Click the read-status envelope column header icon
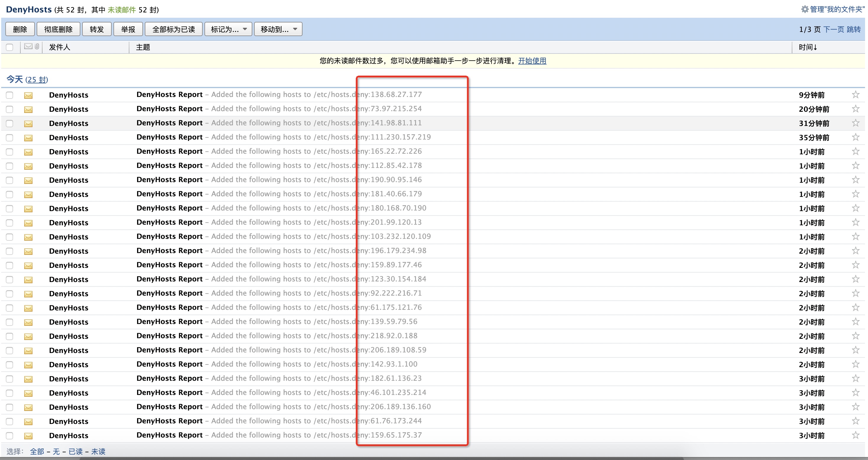Viewport: 868px width, 460px height. pos(28,46)
